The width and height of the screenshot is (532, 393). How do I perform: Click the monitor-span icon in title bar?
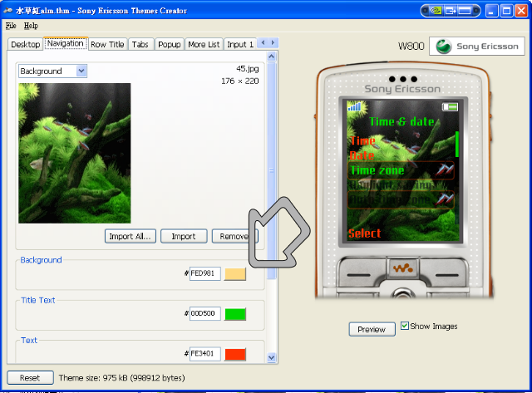point(465,11)
